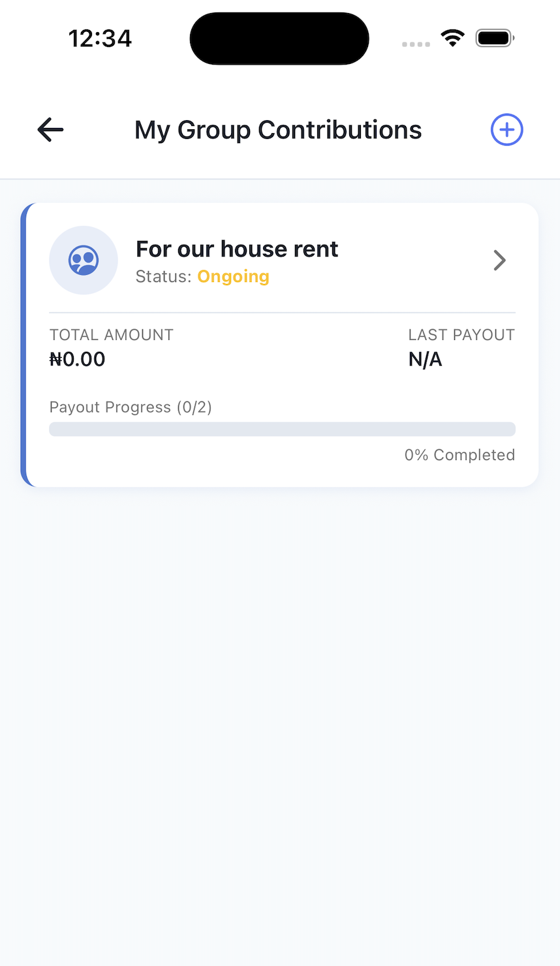Tap the group avatar icon

(x=84, y=260)
